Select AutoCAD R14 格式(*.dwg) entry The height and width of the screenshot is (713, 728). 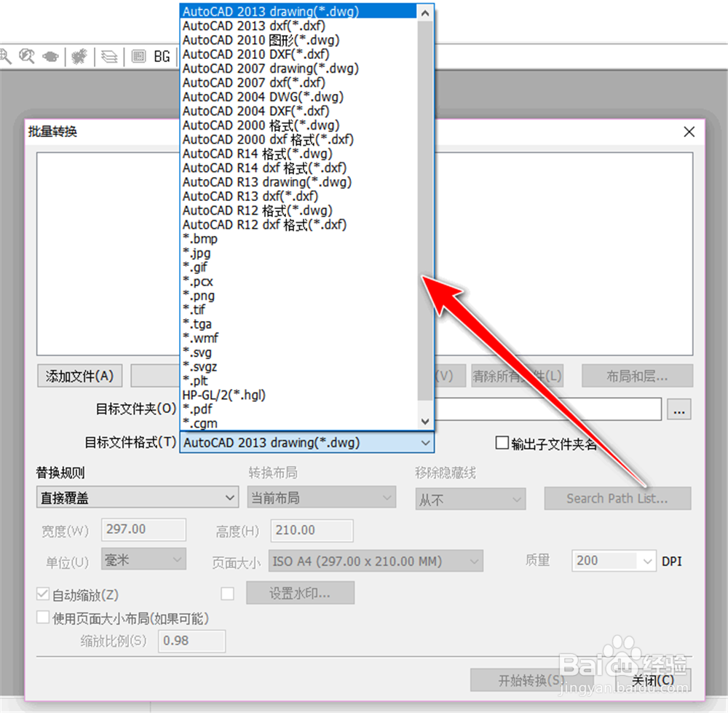point(298,154)
